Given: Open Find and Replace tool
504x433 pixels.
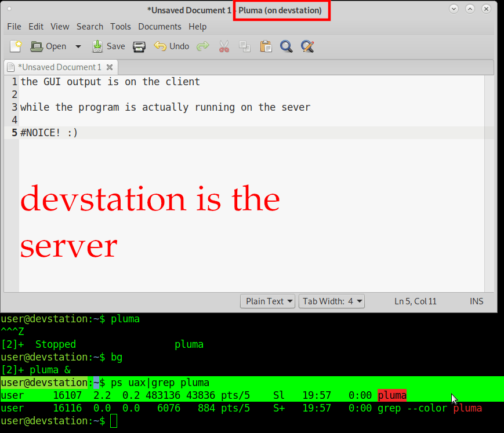Looking at the screenshot, I should click(x=307, y=46).
